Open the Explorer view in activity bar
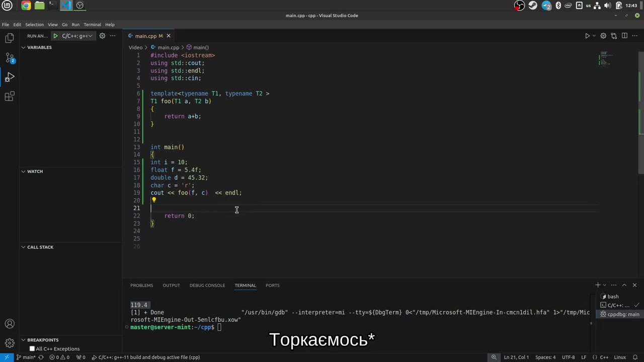 pyautogui.click(x=10, y=38)
